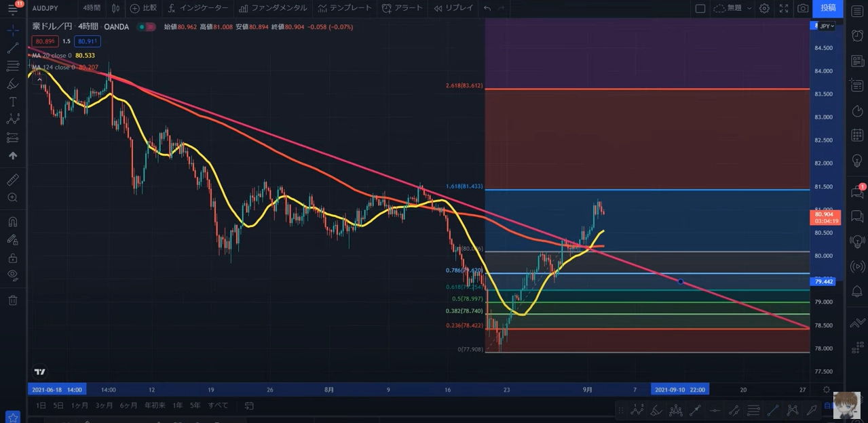Change the 4時間 timeframe interval

92,8
